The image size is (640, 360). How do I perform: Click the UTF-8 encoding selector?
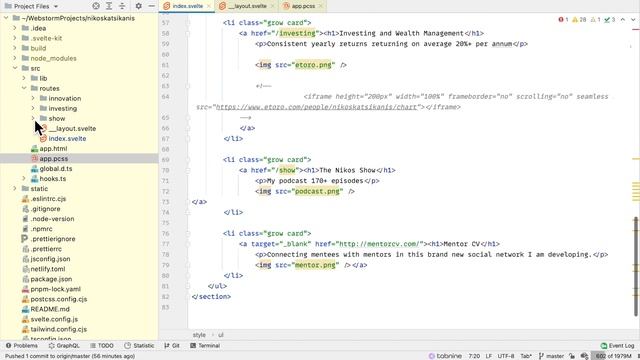pyautogui.click(x=506, y=356)
